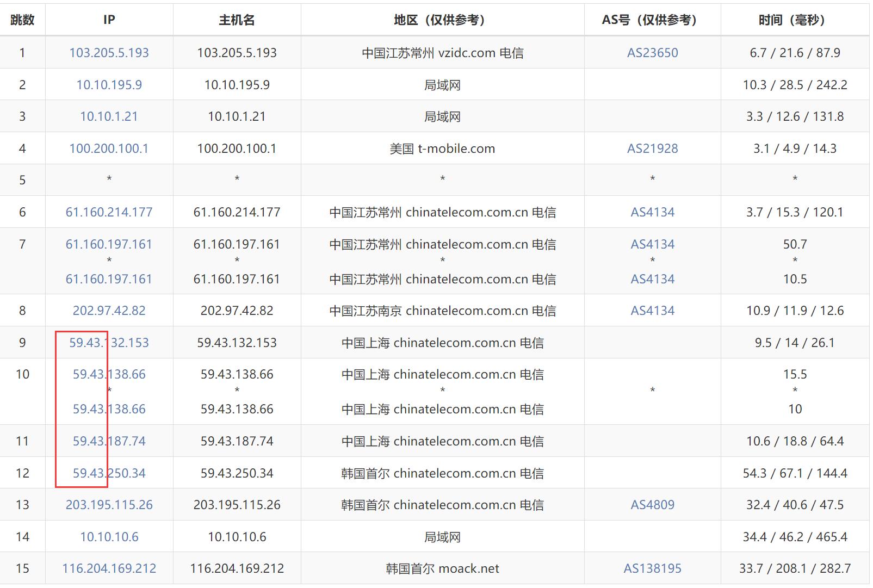Open AS4134 link in hop 6 row

click(x=652, y=212)
